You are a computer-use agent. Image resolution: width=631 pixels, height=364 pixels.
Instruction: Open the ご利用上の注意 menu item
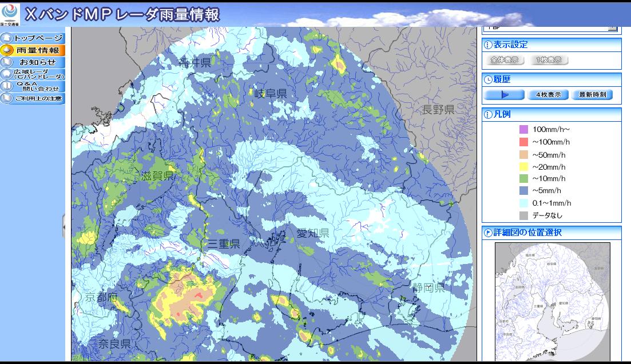[33, 98]
